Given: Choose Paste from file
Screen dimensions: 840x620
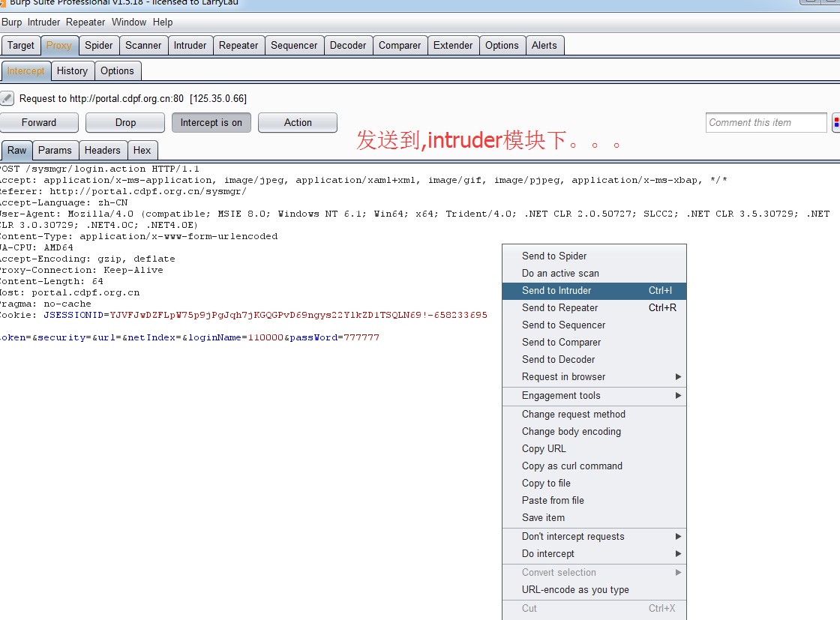Looking at the screenshot, I should point(594,501).
